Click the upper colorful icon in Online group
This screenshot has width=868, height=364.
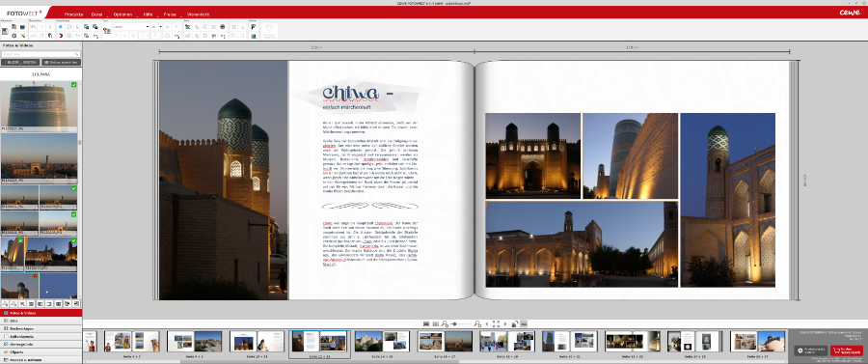[x=254, y=27]
